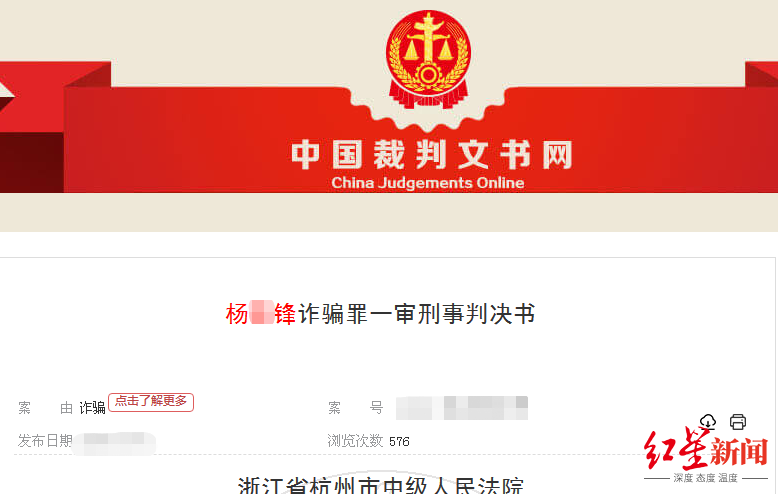778x494 pixels.
Task: Click the 中国裁判文书网 site title
Action: click(432, 155)
